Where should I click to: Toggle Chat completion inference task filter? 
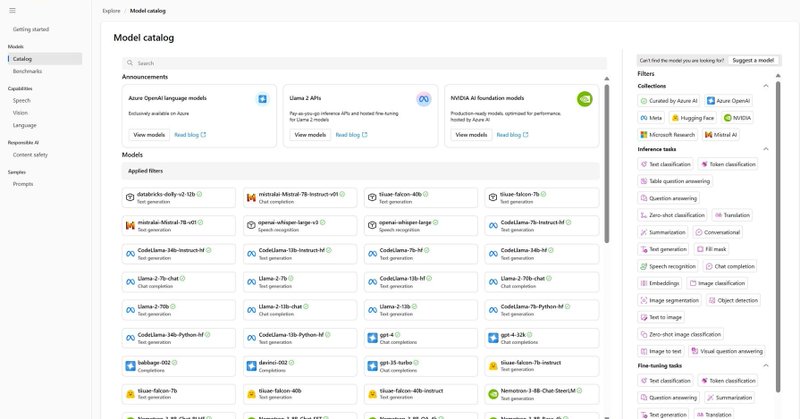[x=730, y=266]
